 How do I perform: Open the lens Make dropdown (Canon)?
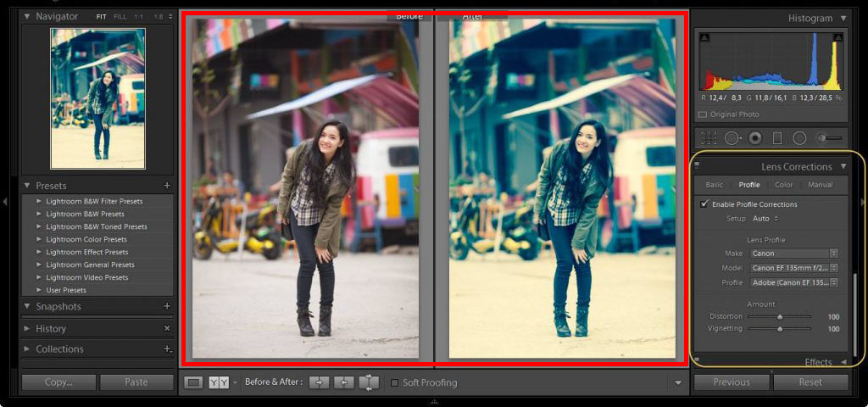[x=793, y=253]
